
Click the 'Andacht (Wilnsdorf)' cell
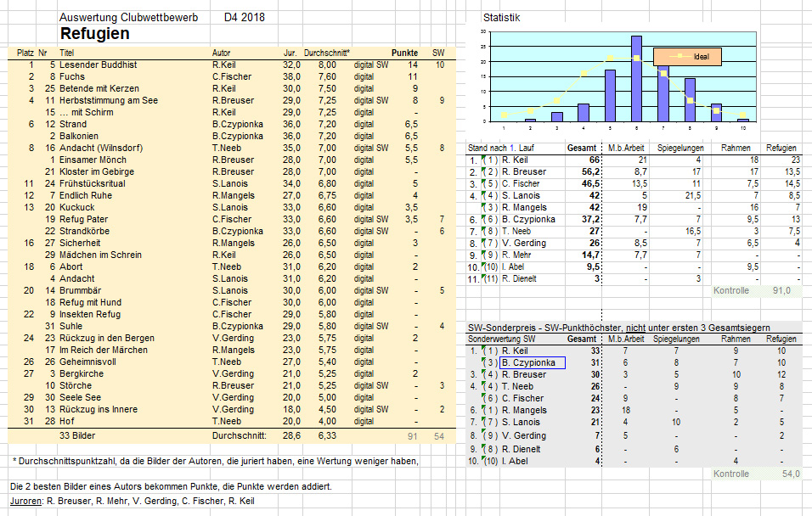101,148
